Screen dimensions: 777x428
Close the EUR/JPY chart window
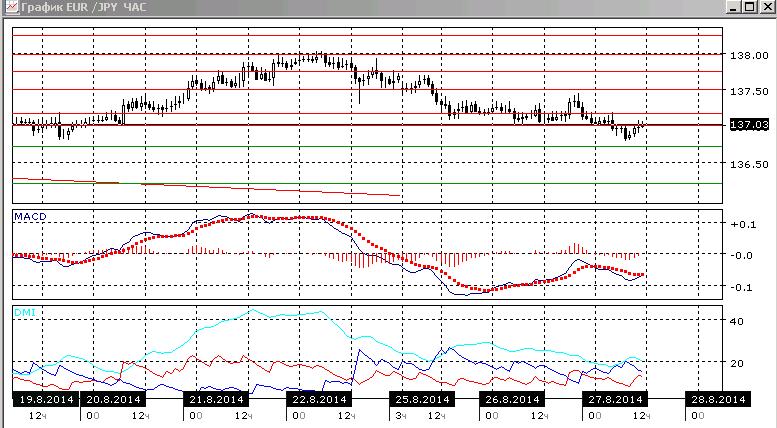(x=767, y=7)
